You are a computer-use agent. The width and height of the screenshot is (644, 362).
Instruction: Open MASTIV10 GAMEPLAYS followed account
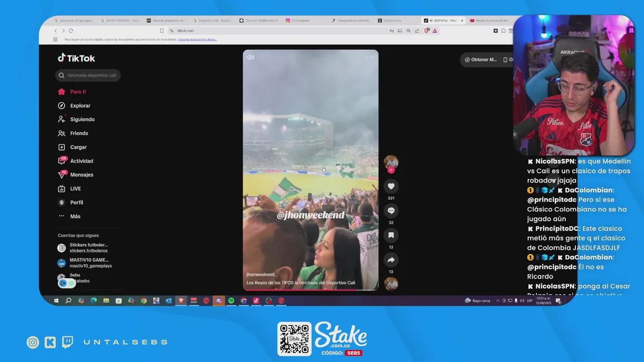click(84, 262)
